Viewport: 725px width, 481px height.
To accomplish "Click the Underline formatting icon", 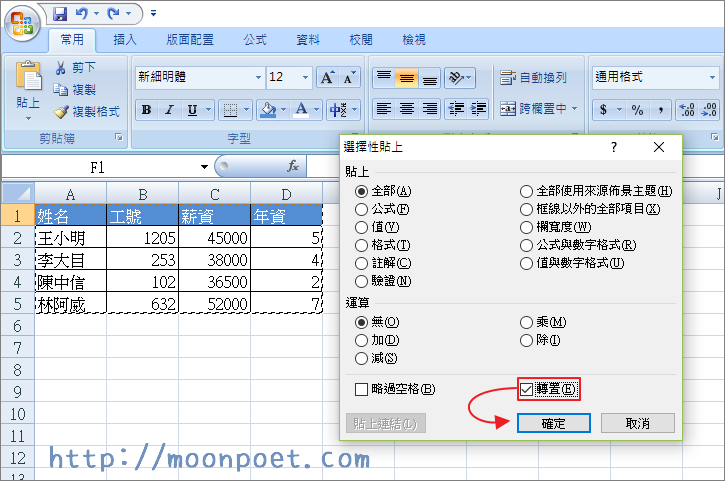I will pos(190,110).
